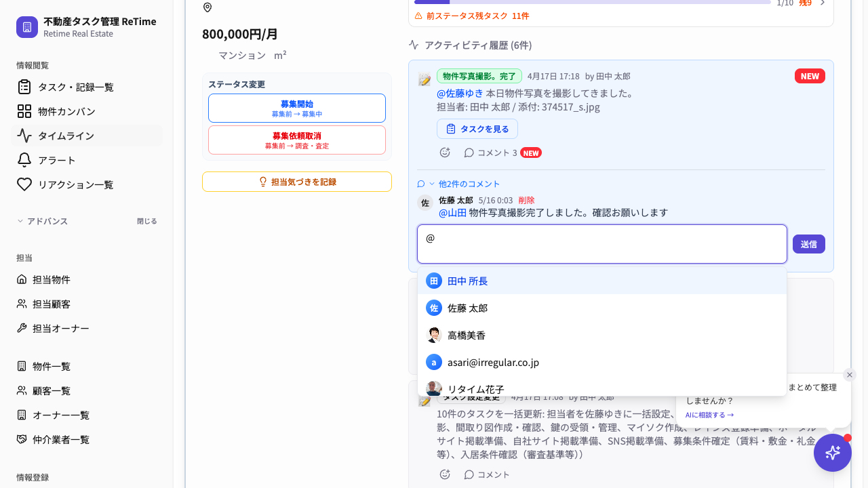Image resolution: width=868 pixels, height=488 pixels.
Task: Open アラート notifications page
Action: pos(87,160)
